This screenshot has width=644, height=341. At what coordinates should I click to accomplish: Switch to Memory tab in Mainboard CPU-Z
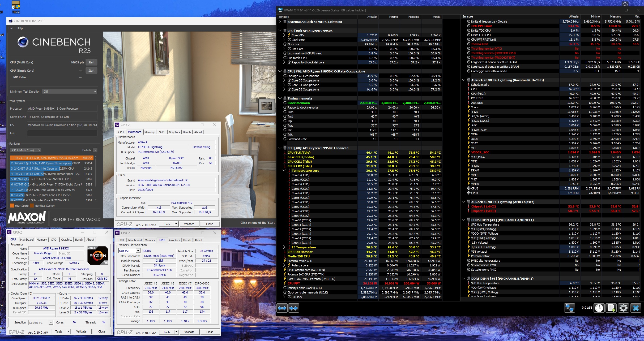[x=150, y=132]
